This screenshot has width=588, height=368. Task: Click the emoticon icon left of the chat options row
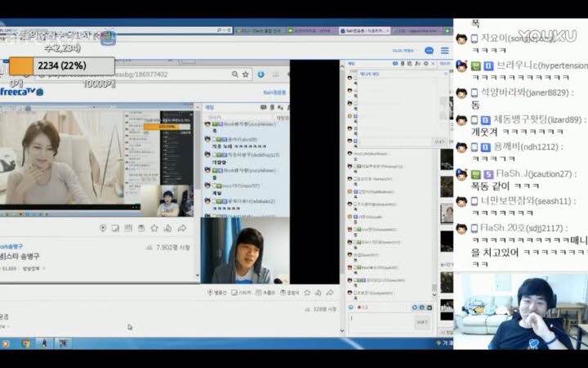[351, 307]
